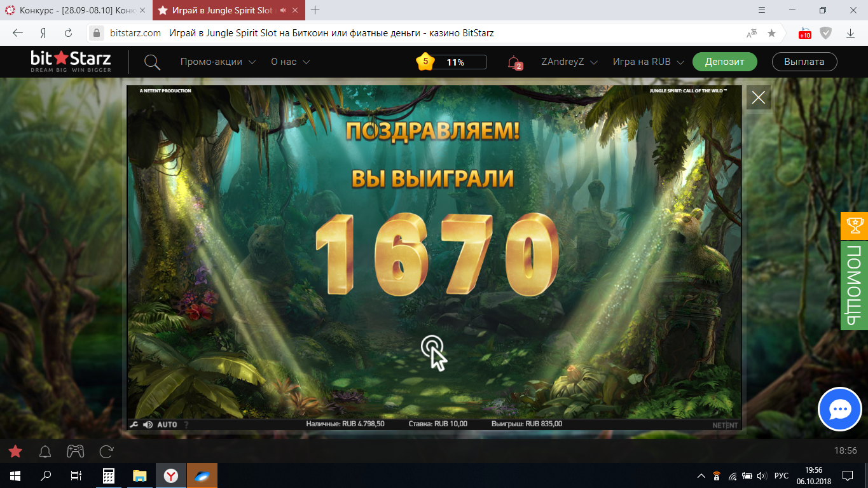Image resolution: width=868 pixels, height=488 pixels.
Task: Close the Jungle Spirit game overlay
Action: pyautogui.click(x=758, y=97)
